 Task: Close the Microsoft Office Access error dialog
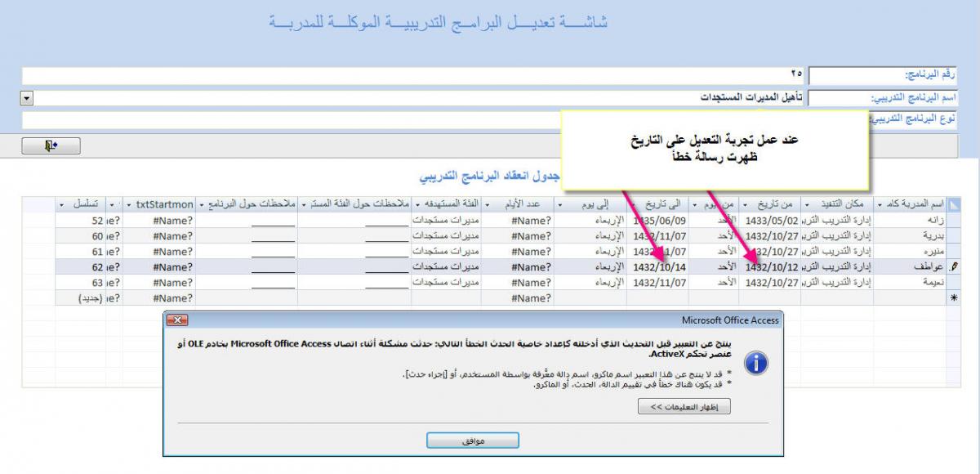tap(177, 320)
